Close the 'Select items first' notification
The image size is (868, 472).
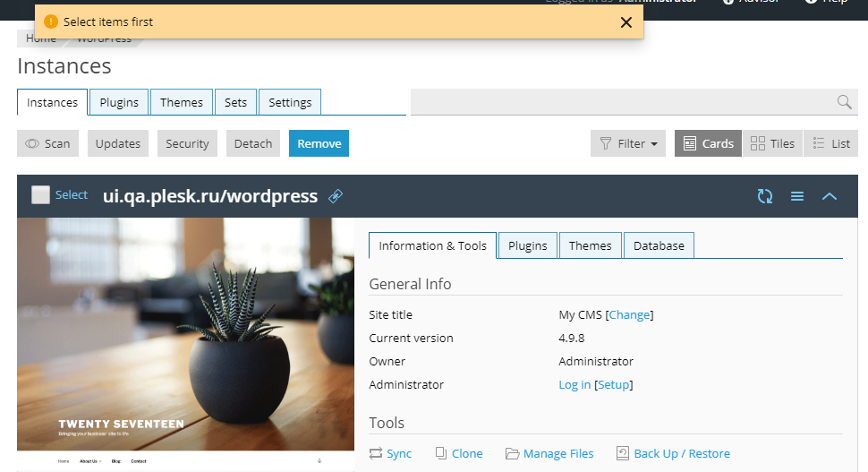point(626,22)
